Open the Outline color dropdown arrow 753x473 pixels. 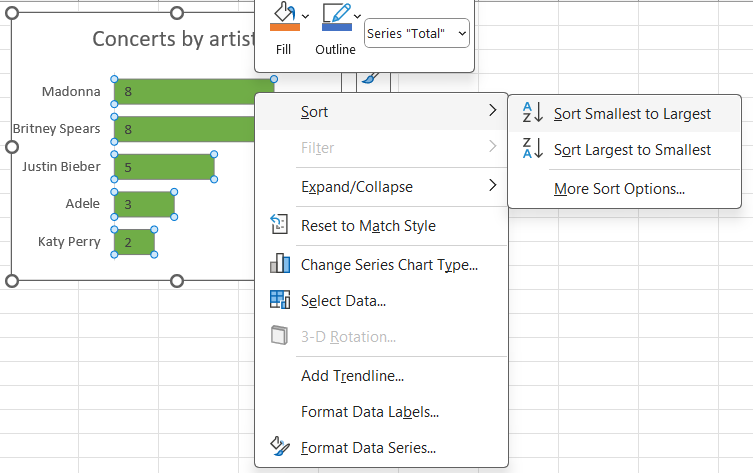358,15
